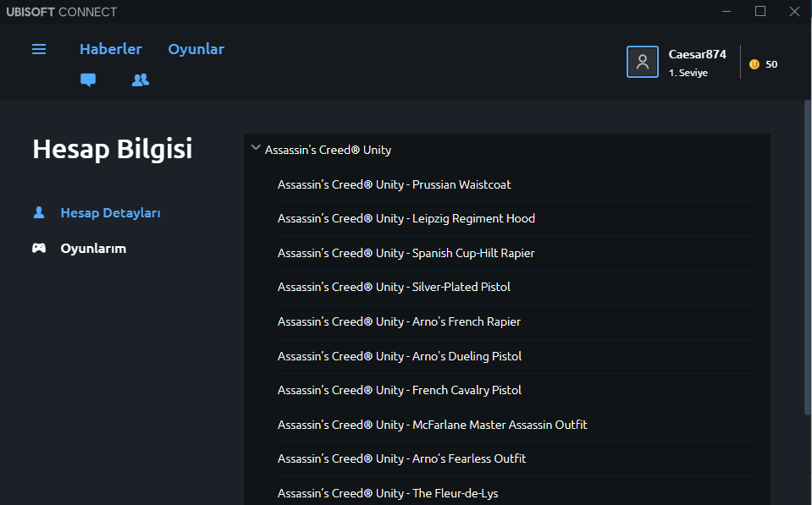Open the friends list icon
This screenshot has width=812, height=505.
[141, 80]
